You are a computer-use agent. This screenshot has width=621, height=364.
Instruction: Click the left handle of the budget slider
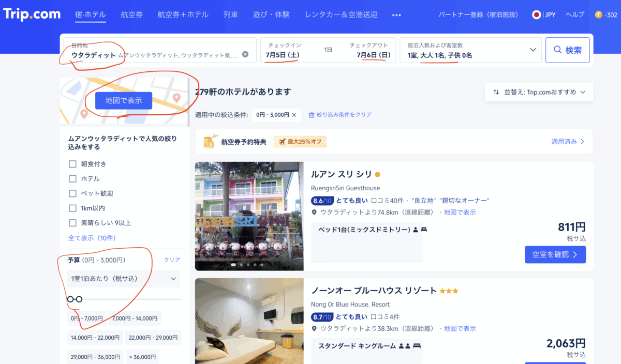pyautogui.click(x=71, y=299)
